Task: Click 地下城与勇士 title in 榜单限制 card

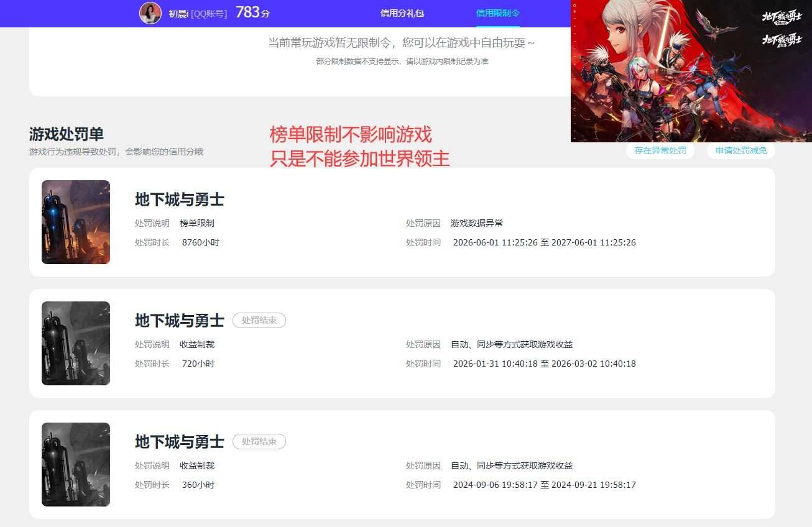Action: 180,199
